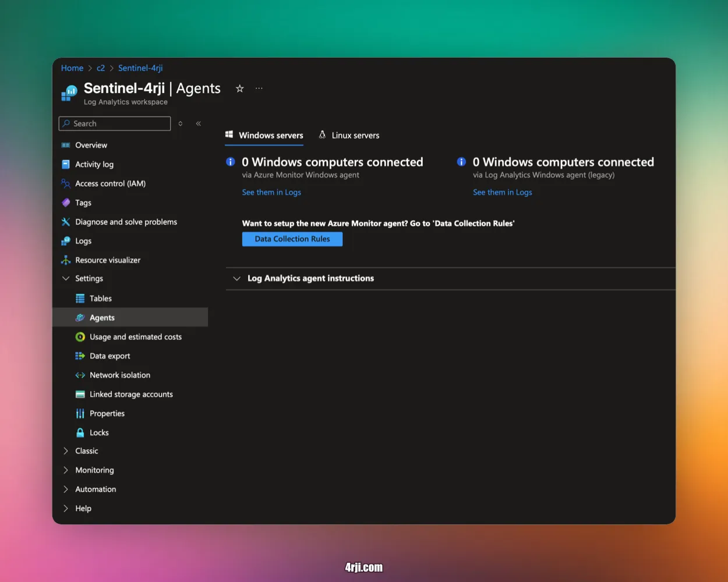This screenshot has height=582, width=728.
Task: Click the Locks padlock icon
Action: coord(80,432)
